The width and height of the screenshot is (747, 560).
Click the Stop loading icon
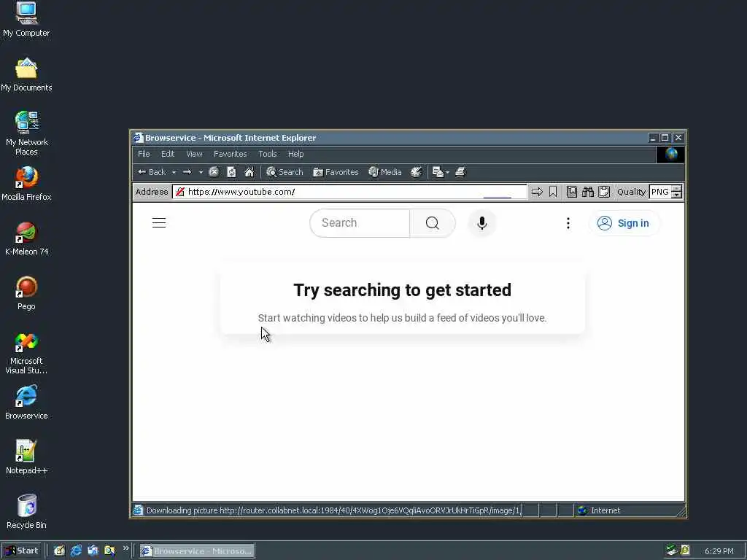pos(214,172)
